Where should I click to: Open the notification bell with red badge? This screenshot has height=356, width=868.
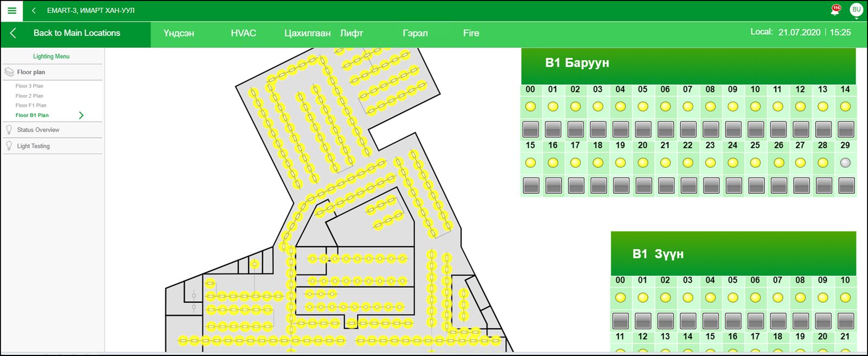click(835, 10)
